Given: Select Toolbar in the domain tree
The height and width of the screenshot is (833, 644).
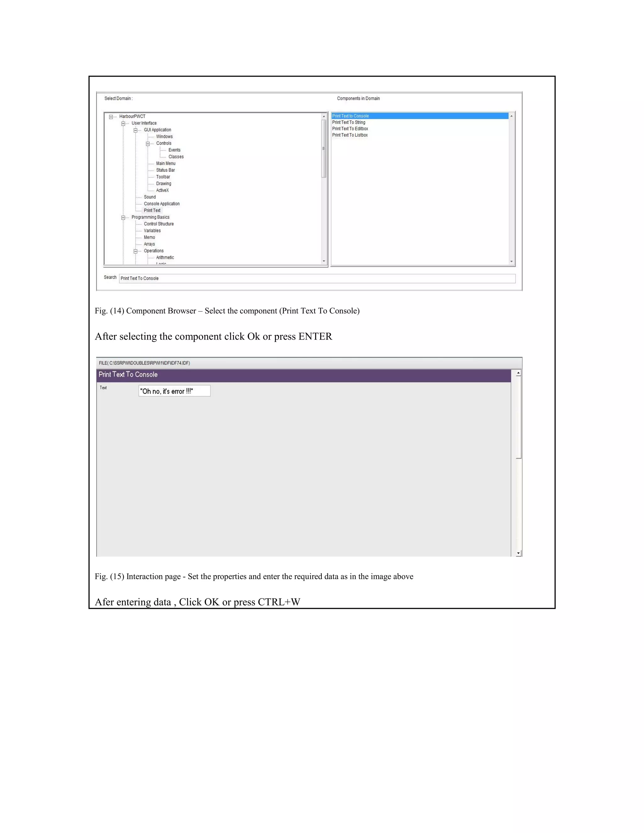Looking at the screenshot, I should click(163, 177).
